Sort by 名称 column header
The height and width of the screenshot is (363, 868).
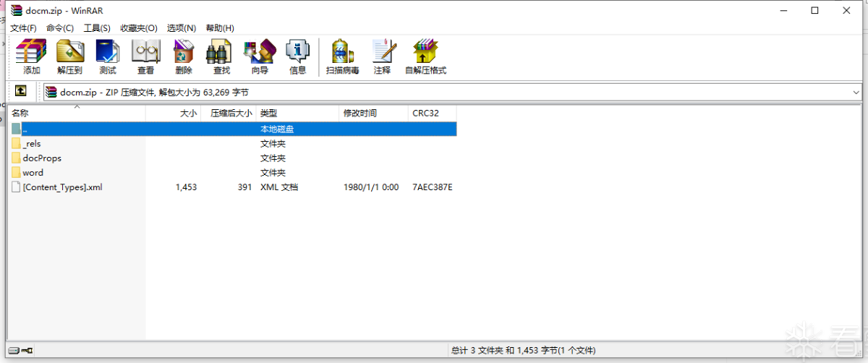77,114
